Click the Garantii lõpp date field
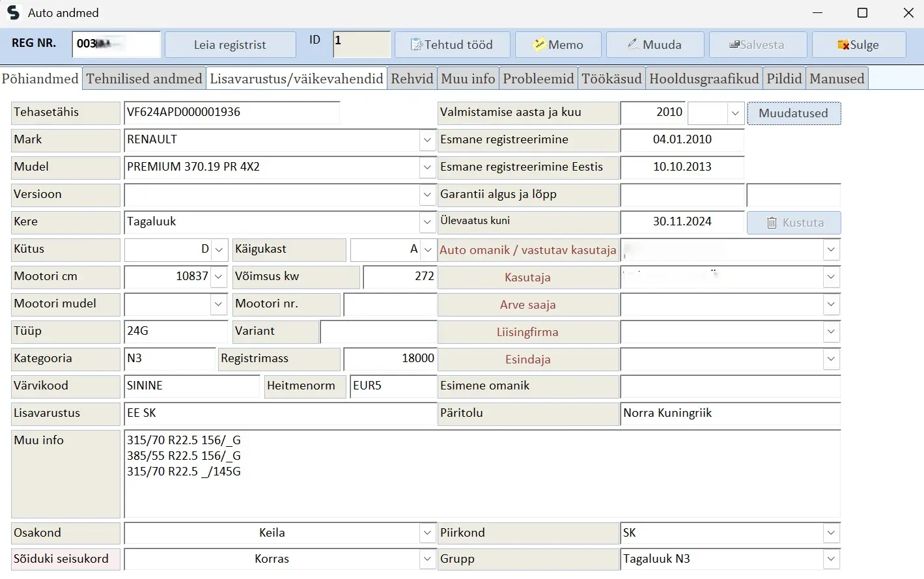Image resolution: width=924 pixels, height=579 pixels. 794,195
